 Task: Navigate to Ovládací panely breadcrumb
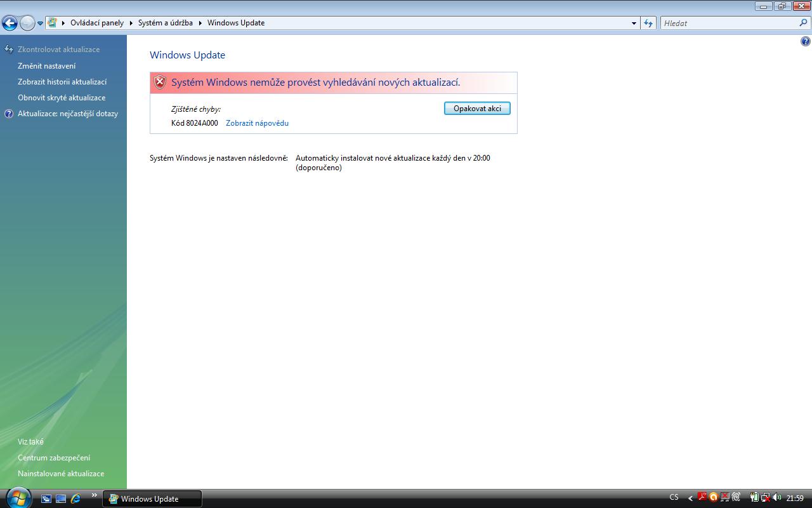[97, 23]
